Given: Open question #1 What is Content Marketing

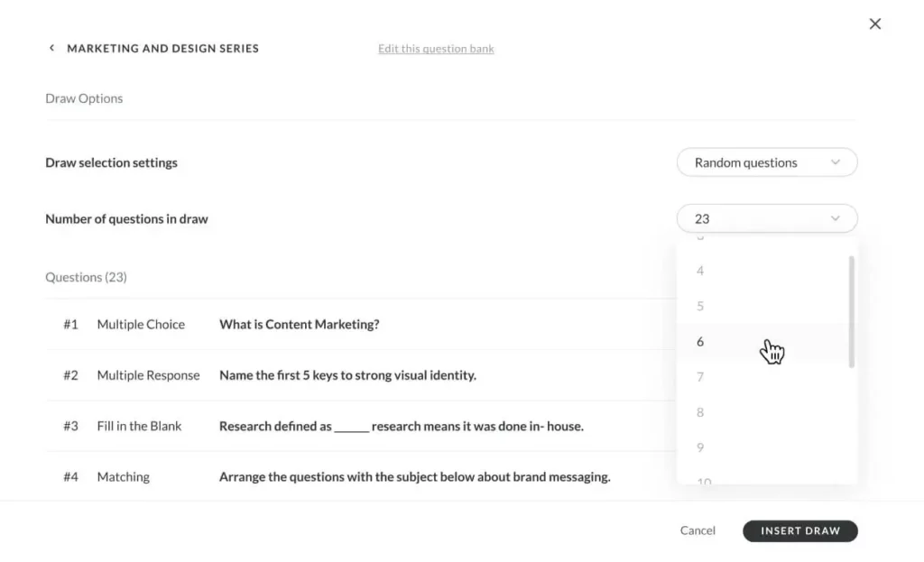Looking at the screenshot, I should click(x=299, y=325).
